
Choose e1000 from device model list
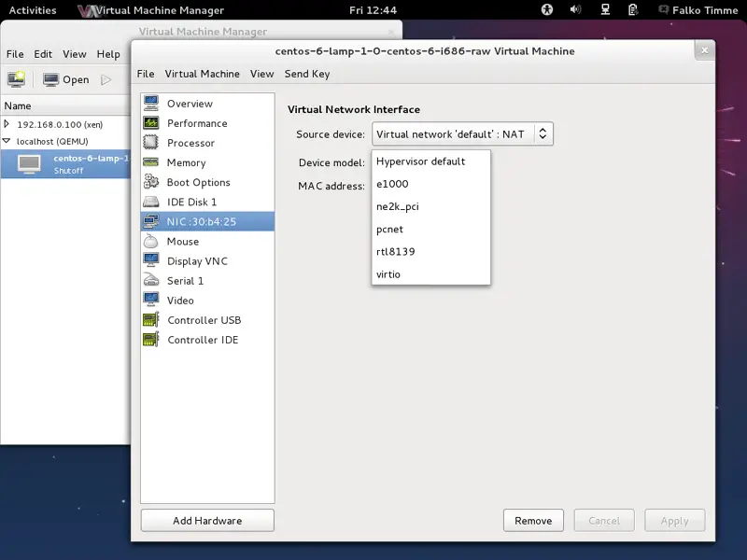click(x=430, y=184)
